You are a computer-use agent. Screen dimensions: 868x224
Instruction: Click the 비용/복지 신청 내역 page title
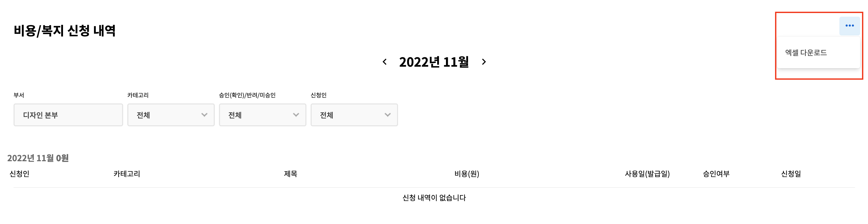(x=65, y=31)
